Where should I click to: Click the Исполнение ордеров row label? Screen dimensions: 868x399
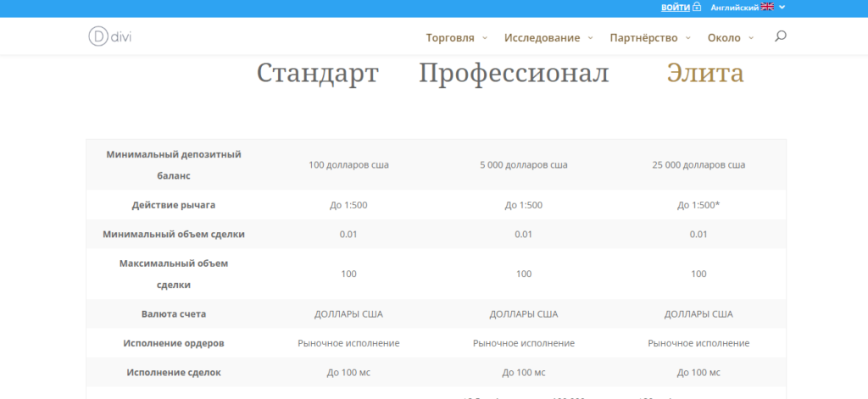pyautogui.click(x=174, y=343)
